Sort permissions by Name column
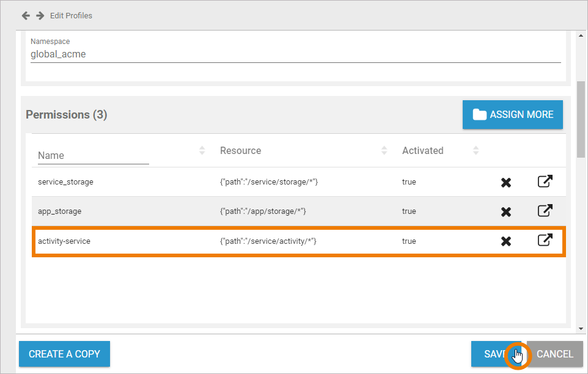 [x=202, y=150]
